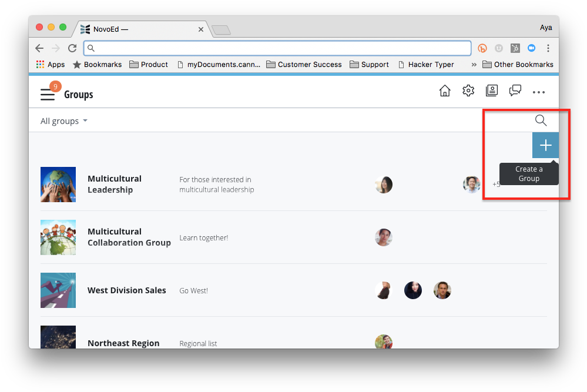Click the 'Learn together!' description text

204,238
